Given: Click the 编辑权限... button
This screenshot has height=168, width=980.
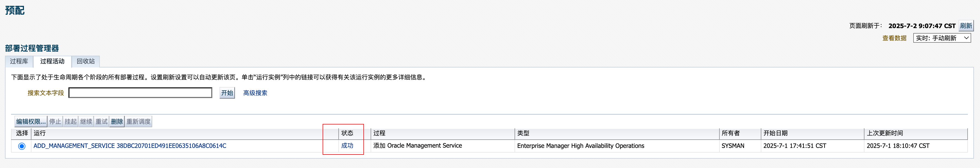Looking at the screenshot, I should [31, 122].
